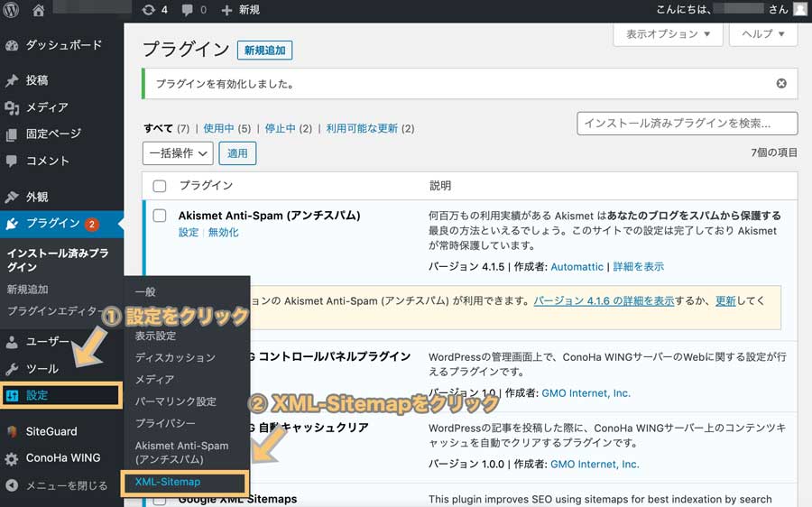Image resolution: width=812 pixels, height=507 pixels.
Task: Open パーマリンク設定 in settings submenu
Action: [x=176, y=401]
